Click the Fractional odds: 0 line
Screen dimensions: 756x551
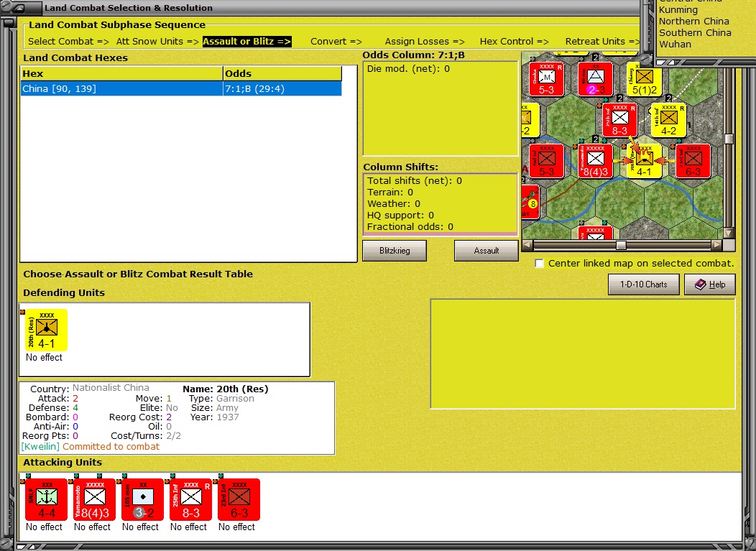(x=410, y=227)
